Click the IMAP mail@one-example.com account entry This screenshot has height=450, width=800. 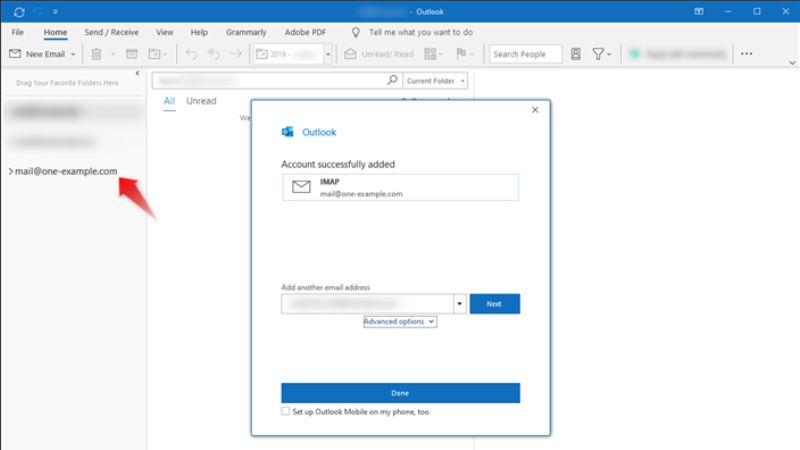point(400,187)
